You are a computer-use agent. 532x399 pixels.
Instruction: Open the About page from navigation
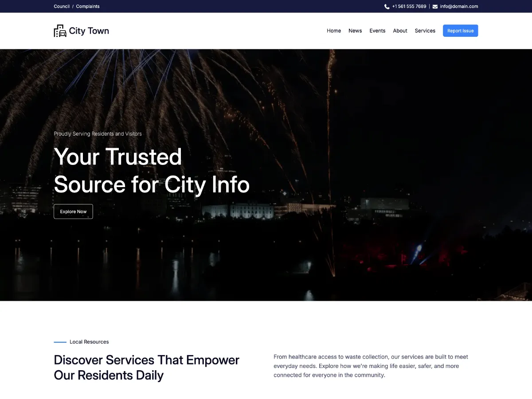(400, 31)
